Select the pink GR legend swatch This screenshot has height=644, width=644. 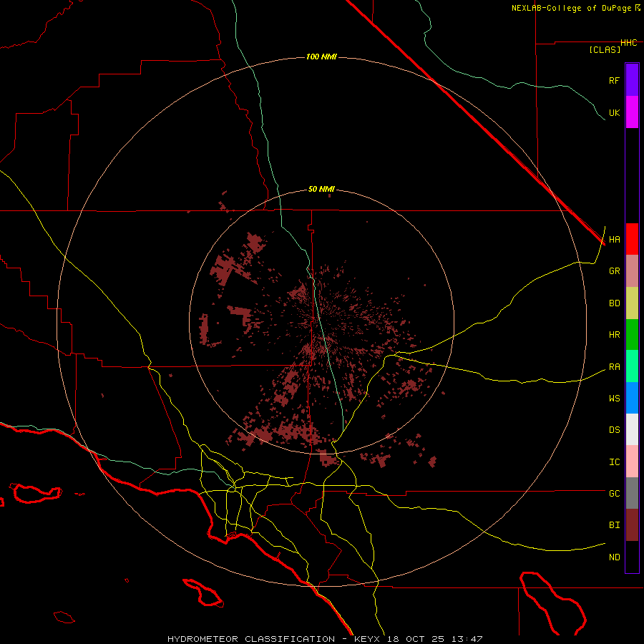click(632, 271)
